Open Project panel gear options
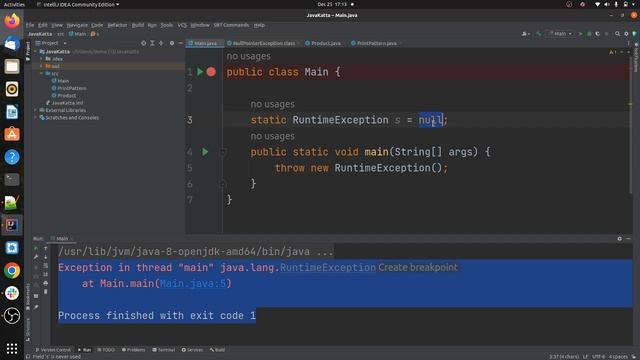The width and height of the screenshot is (640, 360). point(172,43)
